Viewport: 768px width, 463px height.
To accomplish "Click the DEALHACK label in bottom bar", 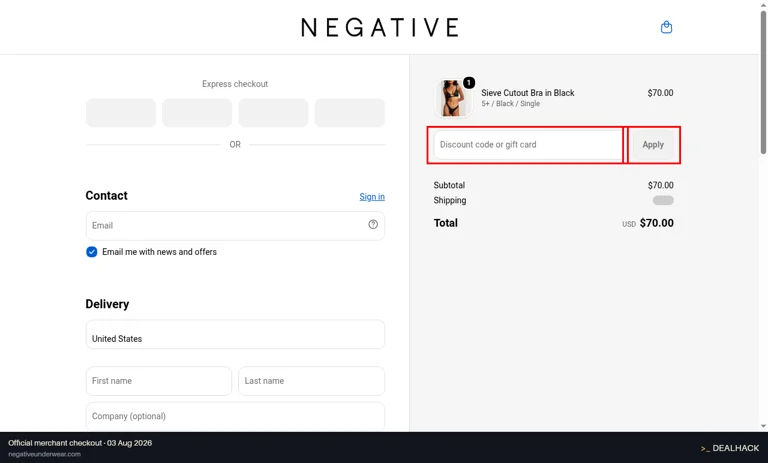I will (x=730, y=448).
